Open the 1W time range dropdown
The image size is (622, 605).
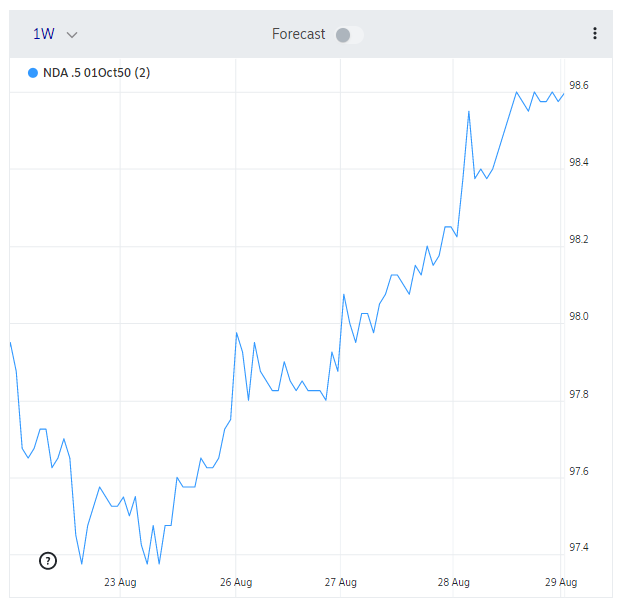55,34
